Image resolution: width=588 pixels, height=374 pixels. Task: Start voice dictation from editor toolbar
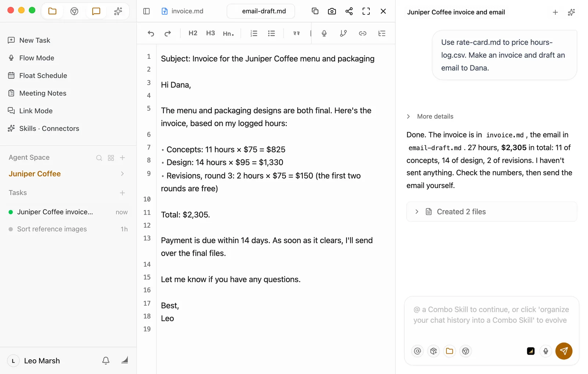(324, 33)
